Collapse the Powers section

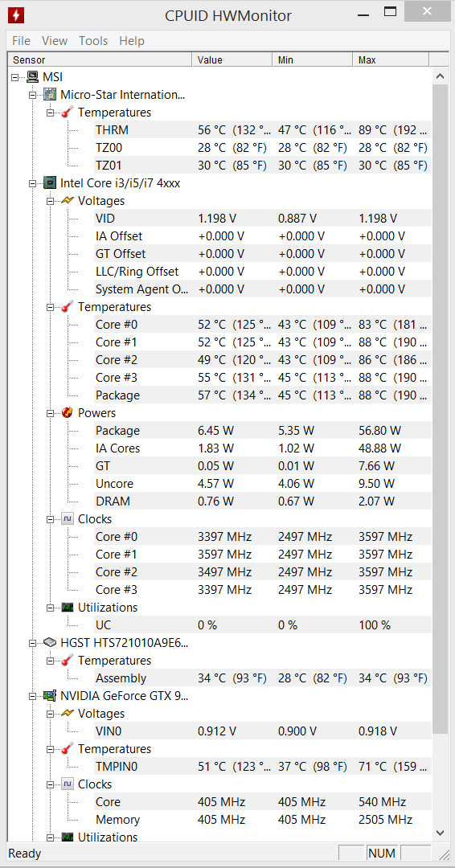(51, 413)
